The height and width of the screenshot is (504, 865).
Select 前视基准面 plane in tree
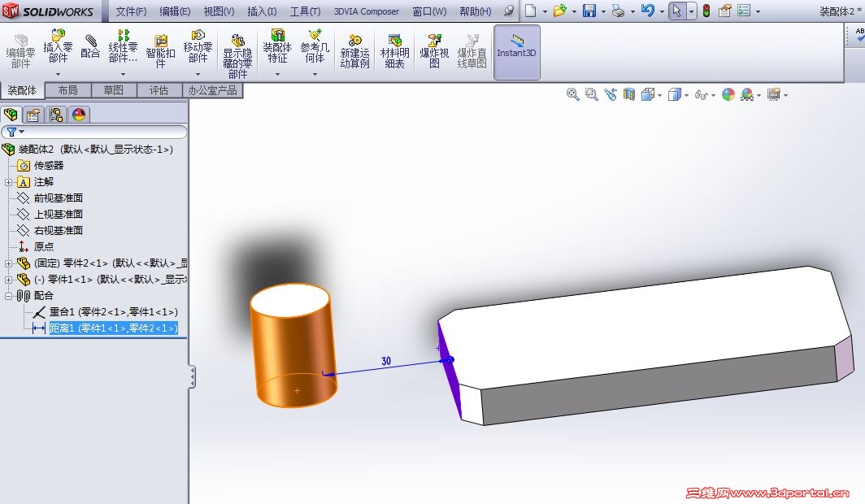click(x=58, y=198)
